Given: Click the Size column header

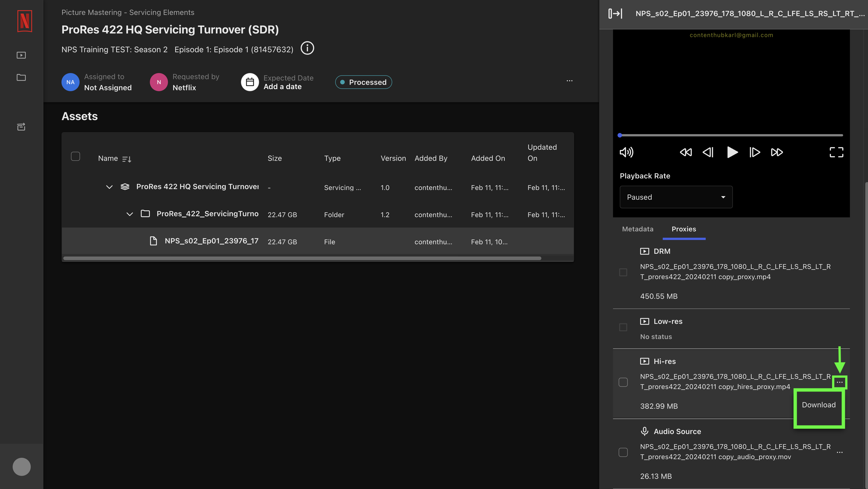Looking at the screenshot, I should (274, 159).
